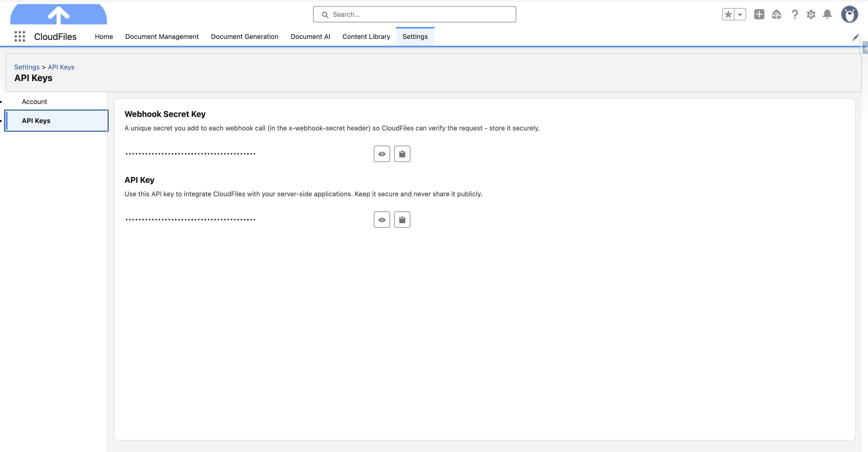Open the help question mark icon
The width and height of the screenshot is (868, 452).
795,14
